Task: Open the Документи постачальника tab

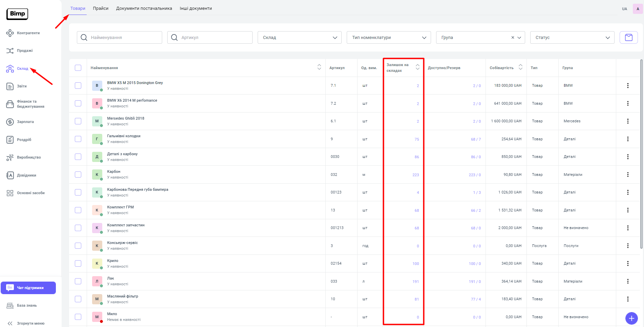Action: tap(144, 8)
